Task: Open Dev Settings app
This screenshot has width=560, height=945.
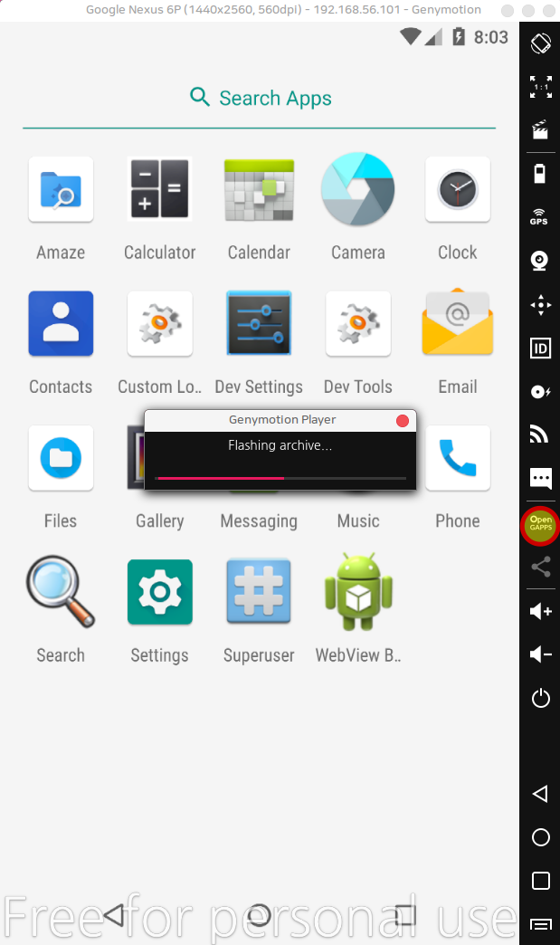Action: [259, 323]
